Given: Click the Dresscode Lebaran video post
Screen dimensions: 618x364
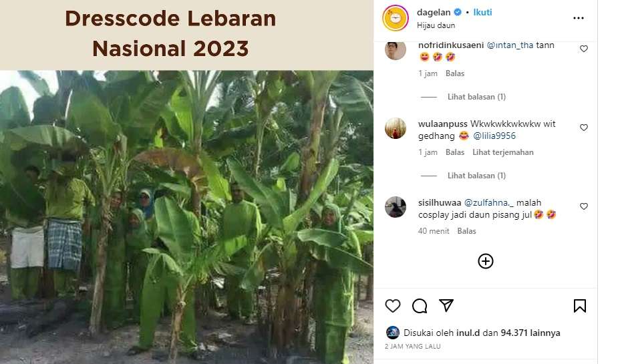Looking at the screenshot, I should pyautogui.click(x=186, y=182).
